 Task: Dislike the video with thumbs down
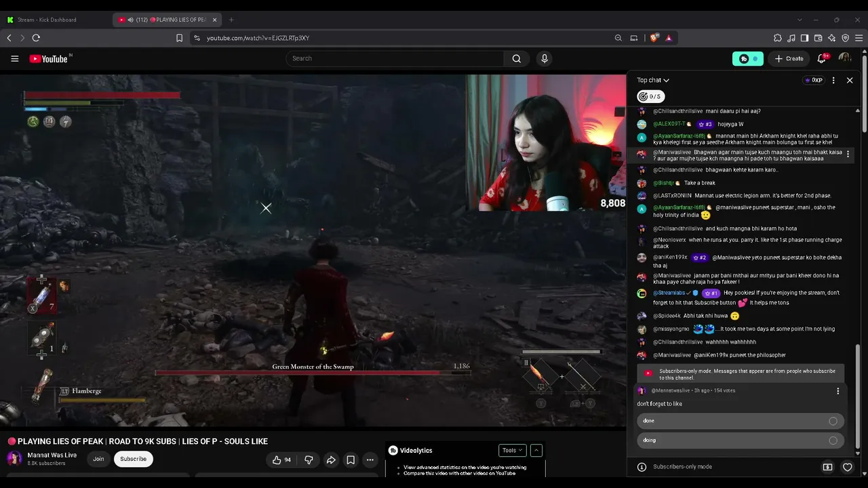point(309,460)
